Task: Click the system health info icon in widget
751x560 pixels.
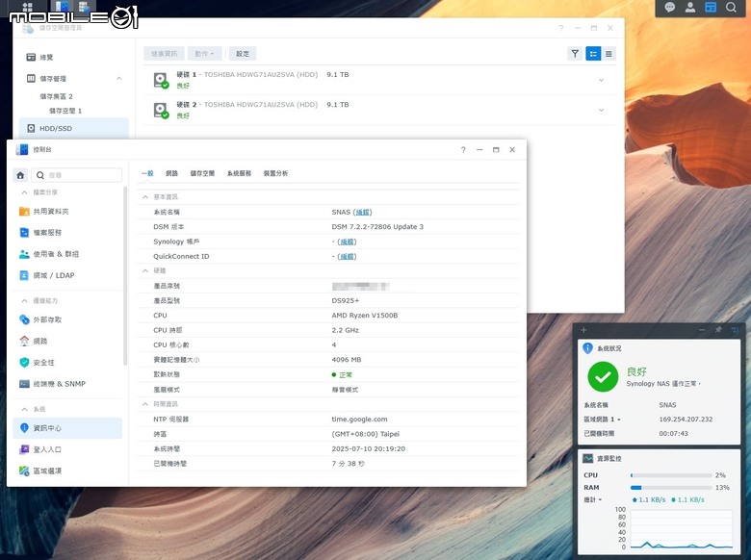Action: (x=587, y=348)
